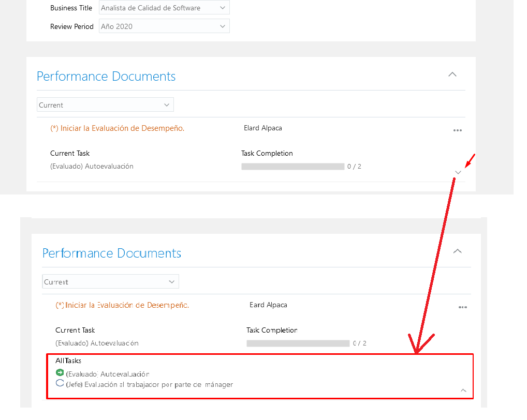Open the lower Iniciar la Evaluación de Desempeño link
Screen dimensions: 527x420
click(117, 305)
